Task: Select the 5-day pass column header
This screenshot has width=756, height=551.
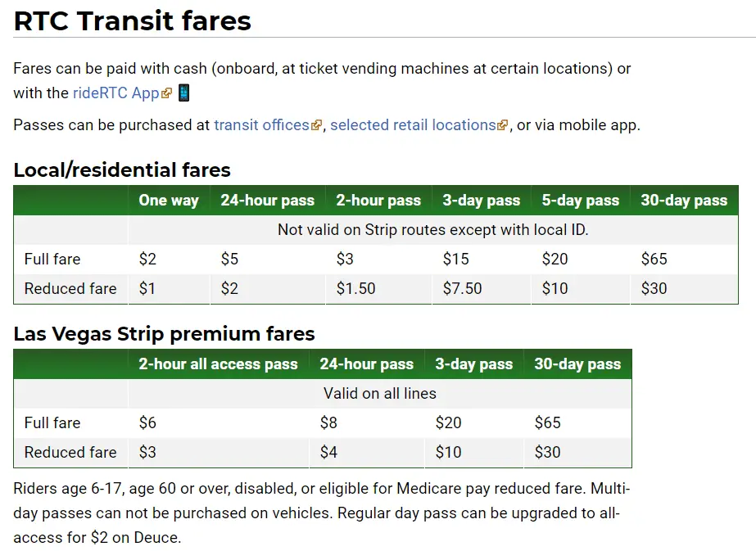Action: click(x=581, y=201)
